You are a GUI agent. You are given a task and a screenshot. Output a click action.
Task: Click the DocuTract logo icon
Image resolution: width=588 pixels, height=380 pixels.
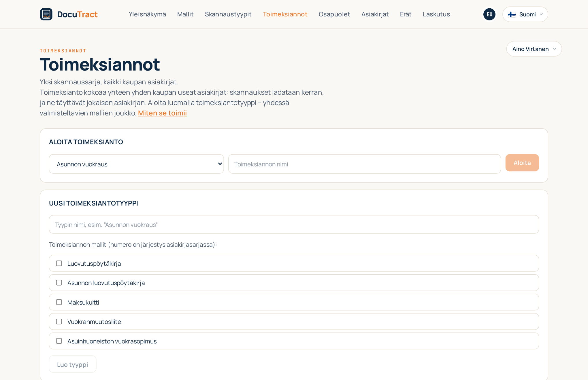(46, 14)
